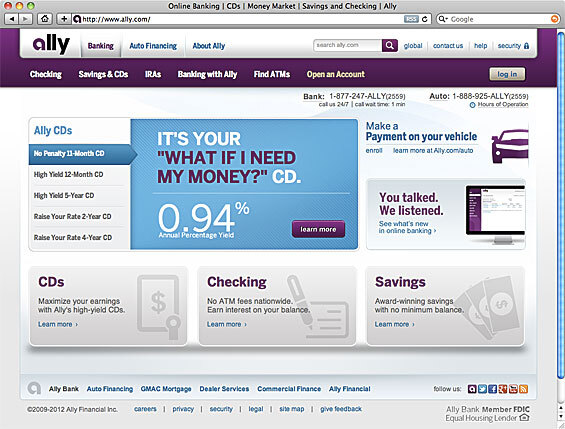
Task: Open the IRAs menu
Action: click(x=153, y=75)
